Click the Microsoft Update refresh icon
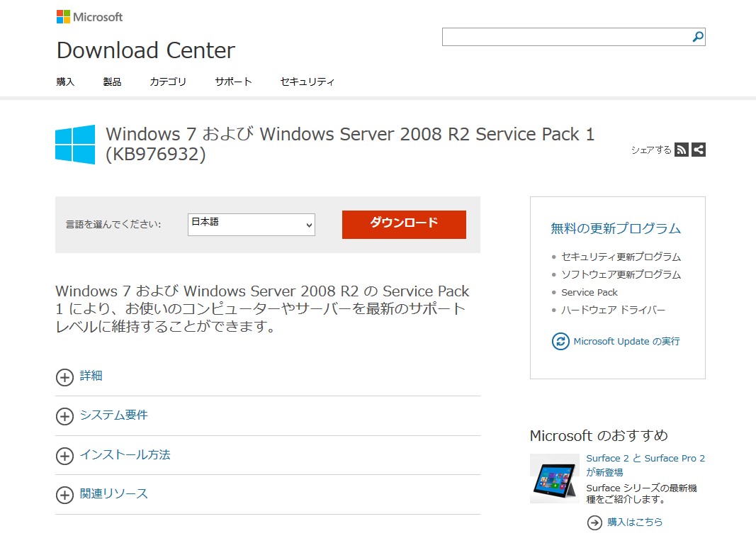The width and height of the screenshot is (756, 548). pyautogui.click(x=560, y=341)
